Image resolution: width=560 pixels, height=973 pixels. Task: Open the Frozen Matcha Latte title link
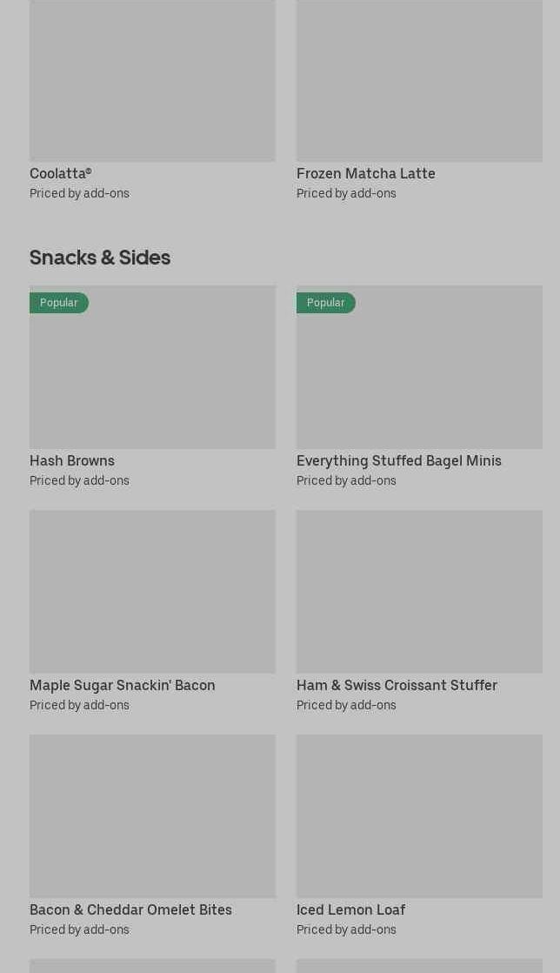click(365, 173)
